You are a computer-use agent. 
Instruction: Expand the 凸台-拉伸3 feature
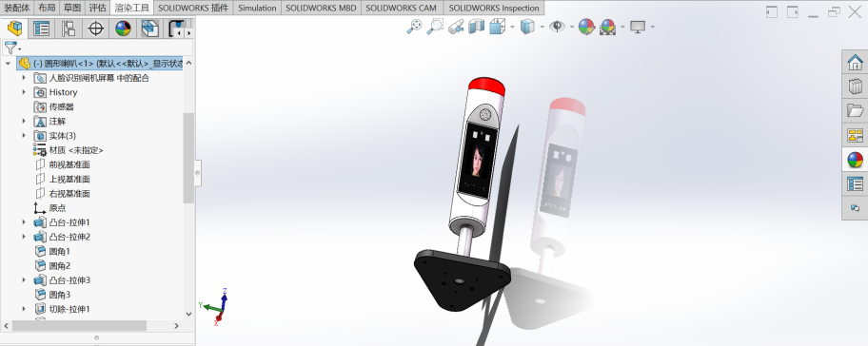tap(24, 280)
